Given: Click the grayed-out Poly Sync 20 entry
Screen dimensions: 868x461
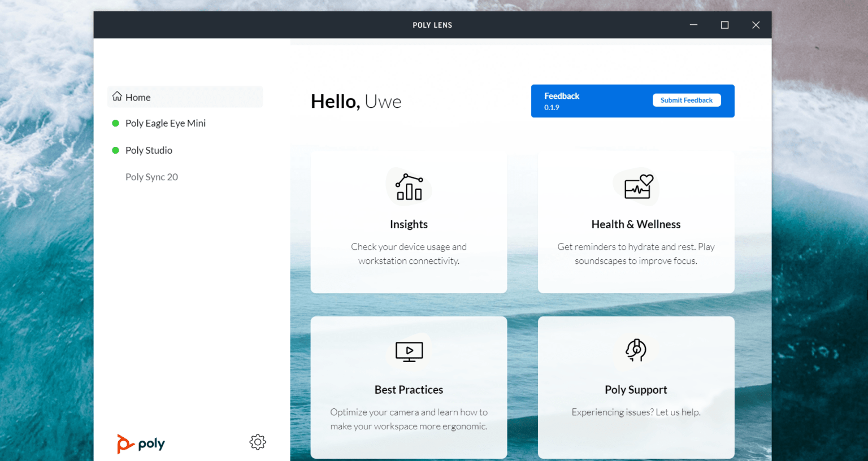Looking at the screenshot, I should 151,176.
